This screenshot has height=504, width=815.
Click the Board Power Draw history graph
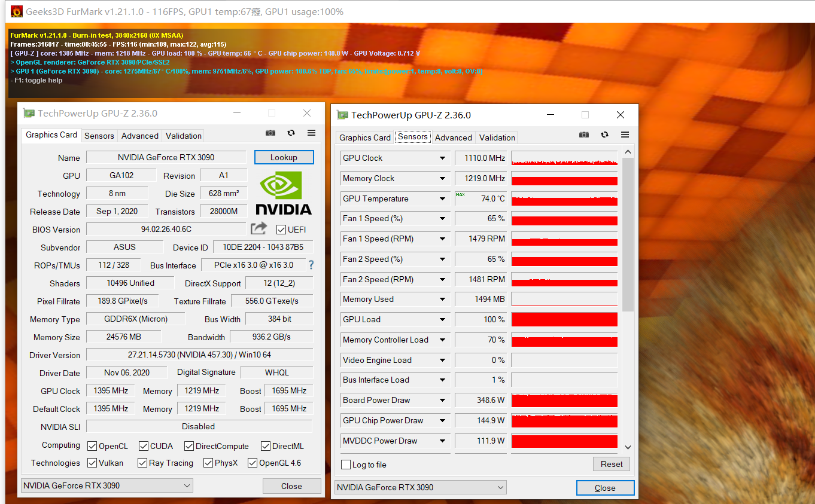(x=564, y=400)
